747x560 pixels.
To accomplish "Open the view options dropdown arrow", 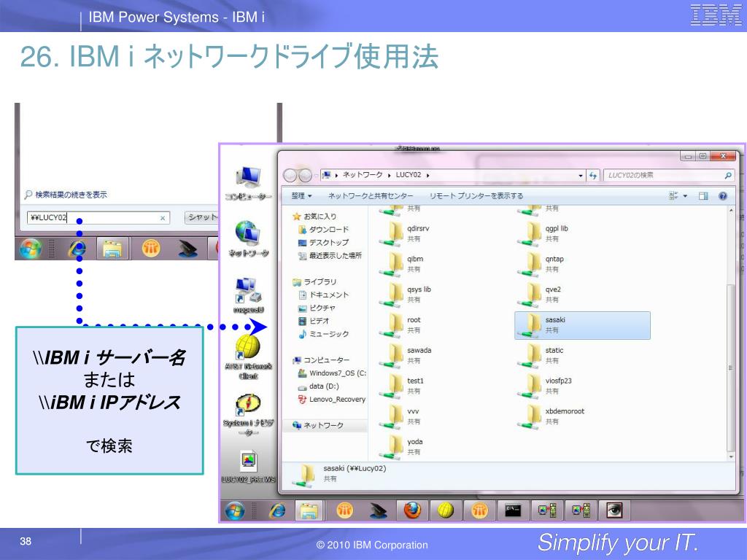I will pyautogui.click(x=685, y=195).
